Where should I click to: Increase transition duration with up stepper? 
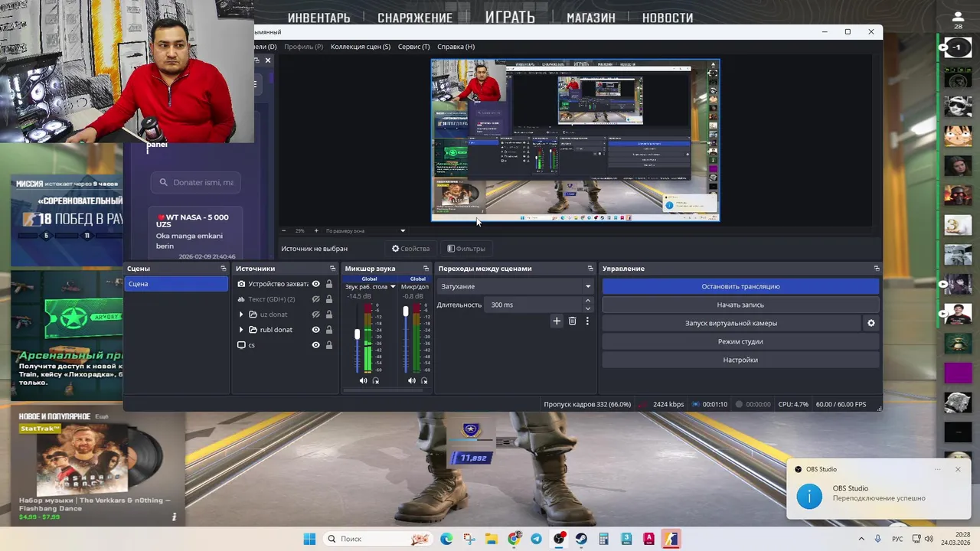point(587,301)
